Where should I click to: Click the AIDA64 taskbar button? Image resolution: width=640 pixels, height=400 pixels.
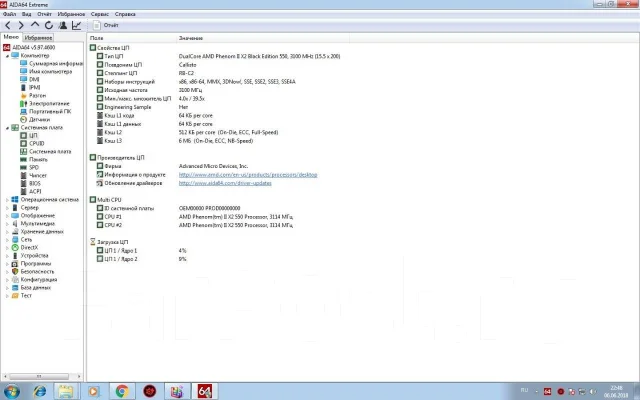pyautogui.click(x=204, y=391)
